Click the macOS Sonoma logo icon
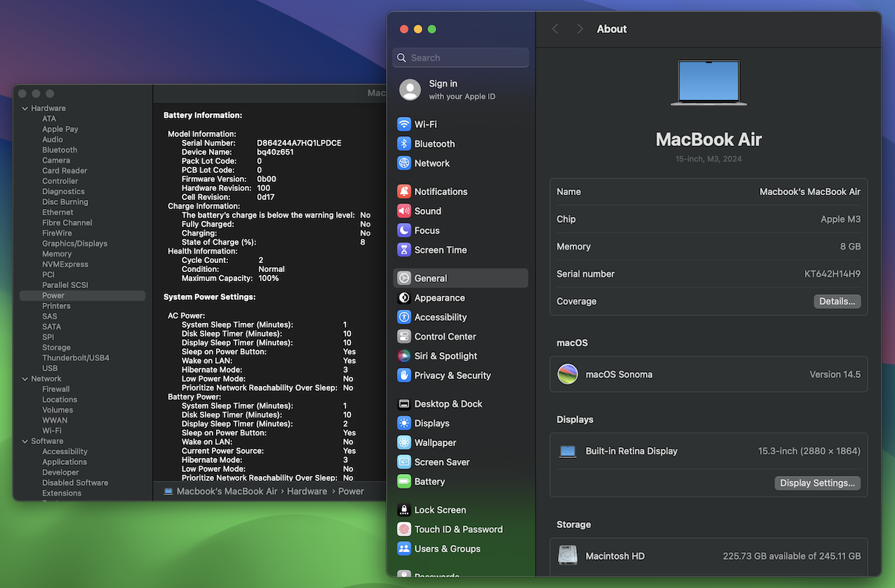 pos(568,374)
